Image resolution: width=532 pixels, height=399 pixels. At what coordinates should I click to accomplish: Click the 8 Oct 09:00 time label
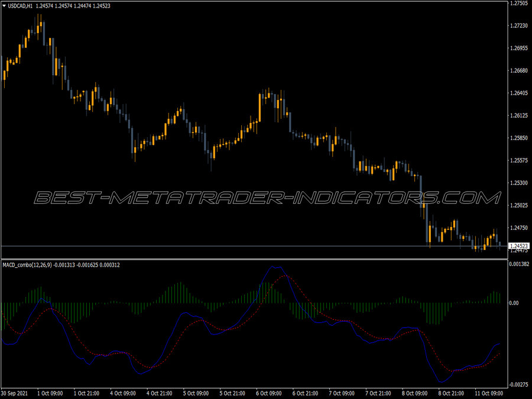[x=414, y=393]
